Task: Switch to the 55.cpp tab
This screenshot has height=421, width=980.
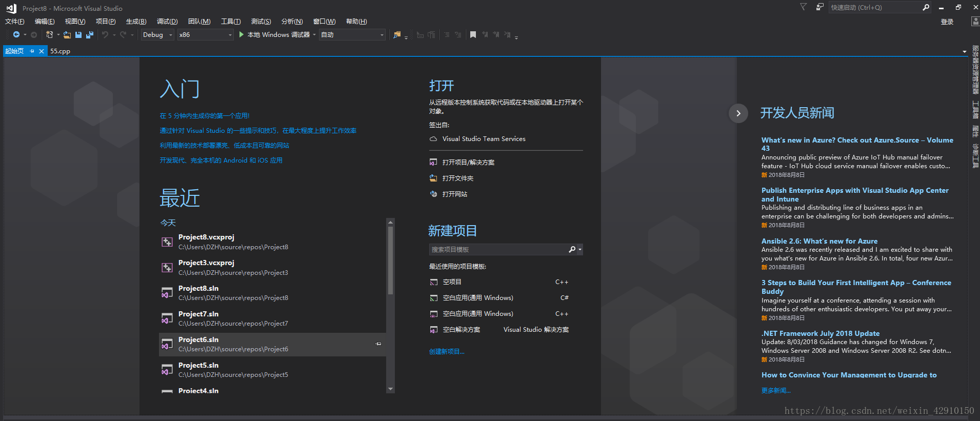Action: click(x=60, y=51)
